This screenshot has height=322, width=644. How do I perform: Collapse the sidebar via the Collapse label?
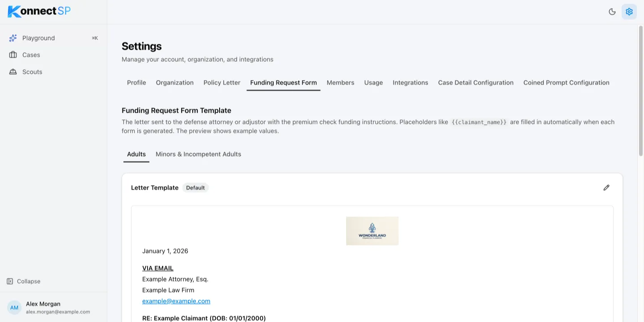pos(29,281)
